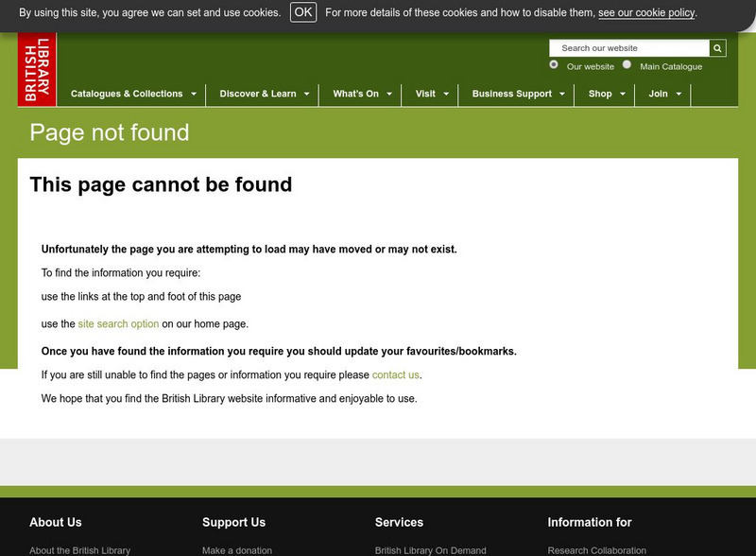Viewport: 756px width, 556px height.
Task: Click the British Library logo
Action: (37, 69)
